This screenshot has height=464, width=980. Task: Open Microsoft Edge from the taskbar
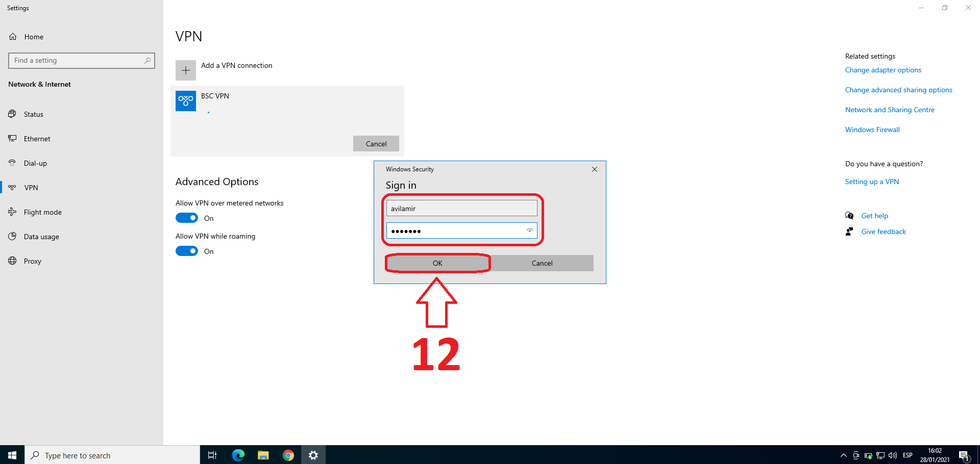tap(238, 455)
